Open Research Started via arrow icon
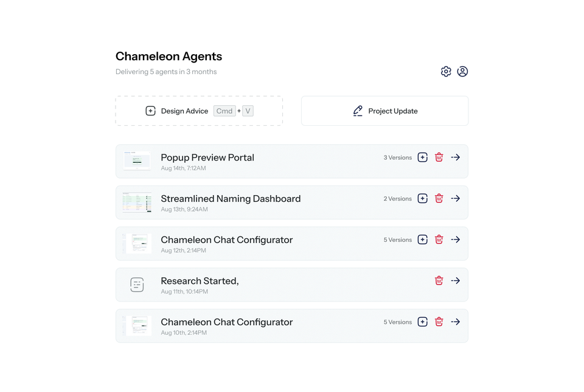This screenshot has width=584, height=392. pyautogui.click(x=456, y=281)
